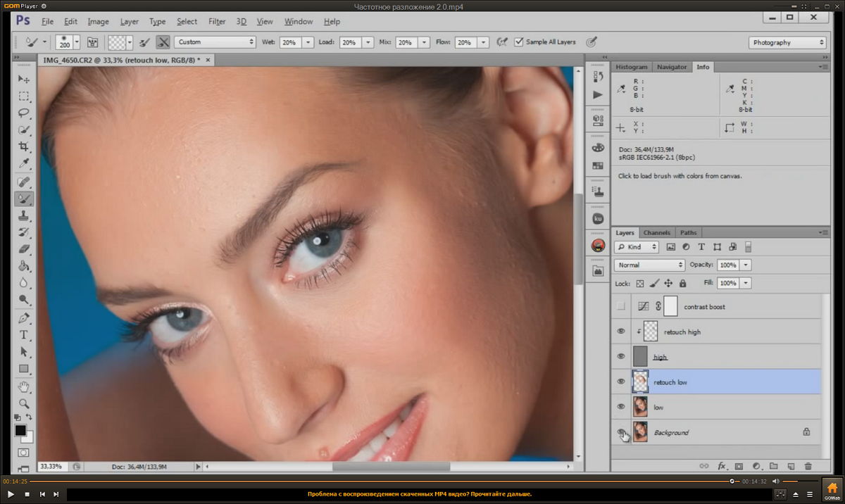
Task: Switch to the Channels tab
Action: [656, 233]
